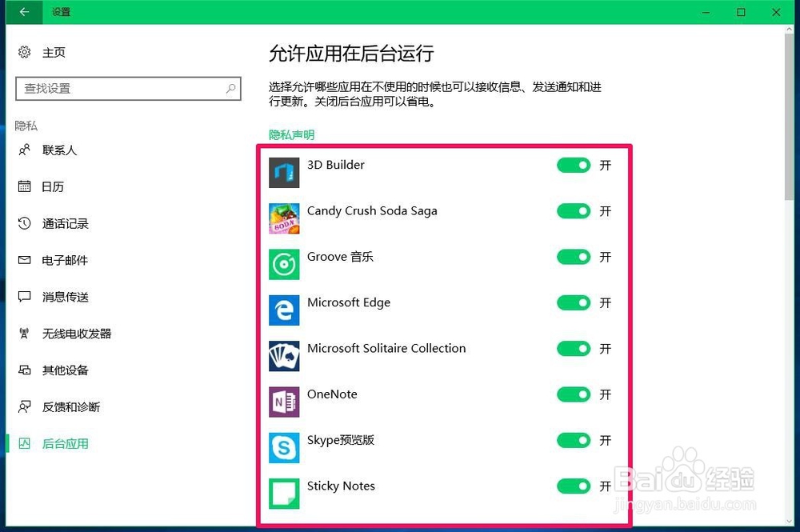Select the 日历 calendar icon in sidebar
This screenshot has height=532, width=800.
pyautogui.click(x=23, y=186)
